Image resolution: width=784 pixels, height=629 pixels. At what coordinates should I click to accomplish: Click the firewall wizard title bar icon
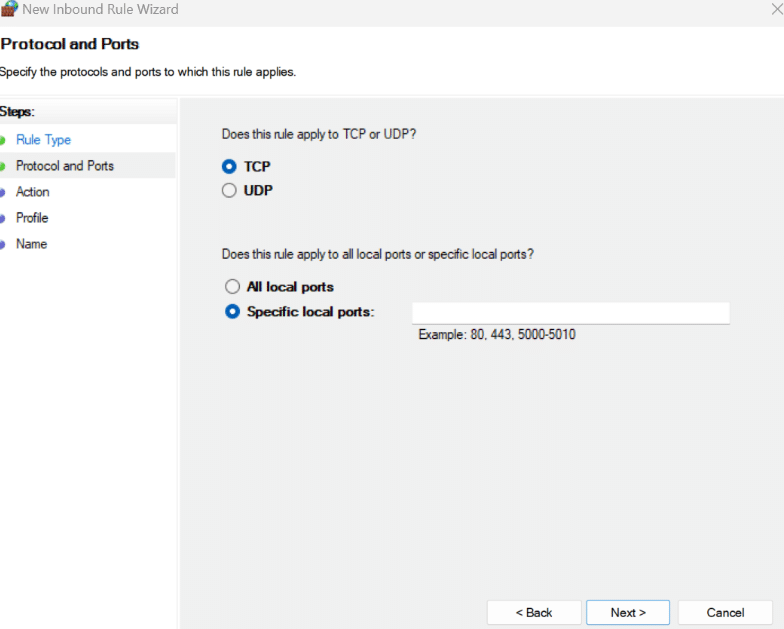tap(10, 9)
